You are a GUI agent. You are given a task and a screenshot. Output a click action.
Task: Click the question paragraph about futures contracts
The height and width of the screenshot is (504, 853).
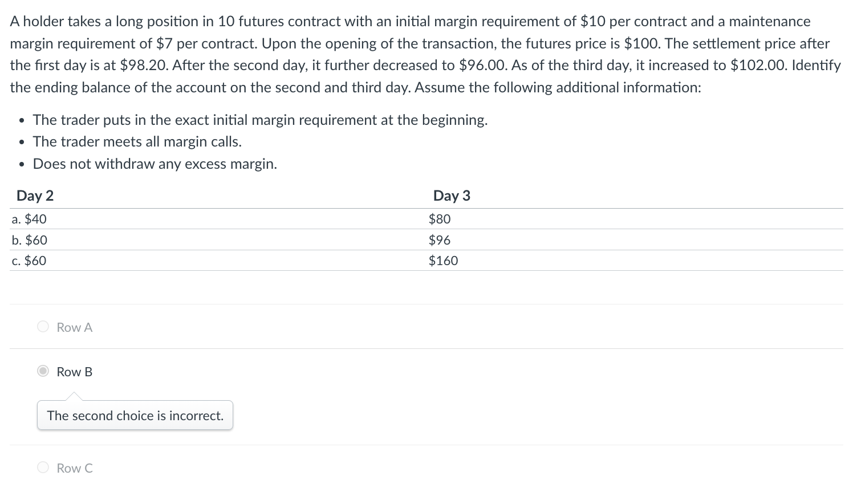pyautogui.click(x=425, y=54)
